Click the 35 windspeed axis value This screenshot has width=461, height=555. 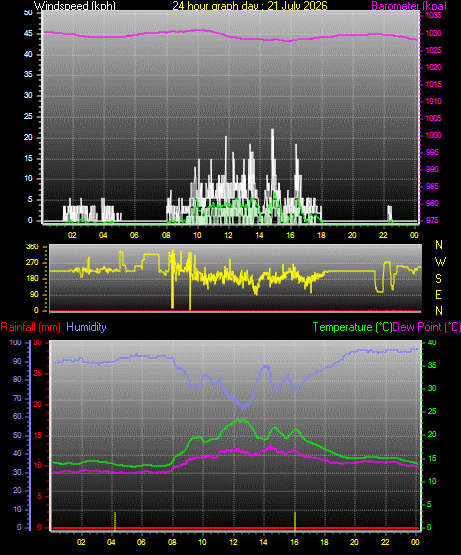click(28, 74)
